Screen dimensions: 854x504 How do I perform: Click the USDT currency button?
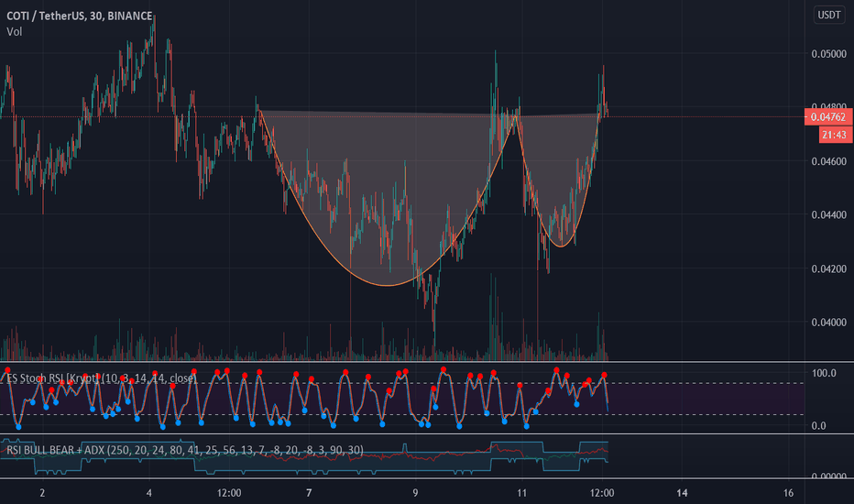tap(829, 15)
